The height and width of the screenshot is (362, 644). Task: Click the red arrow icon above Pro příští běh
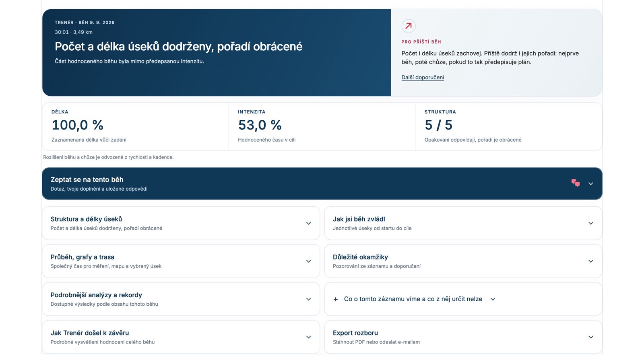[408, 26]
